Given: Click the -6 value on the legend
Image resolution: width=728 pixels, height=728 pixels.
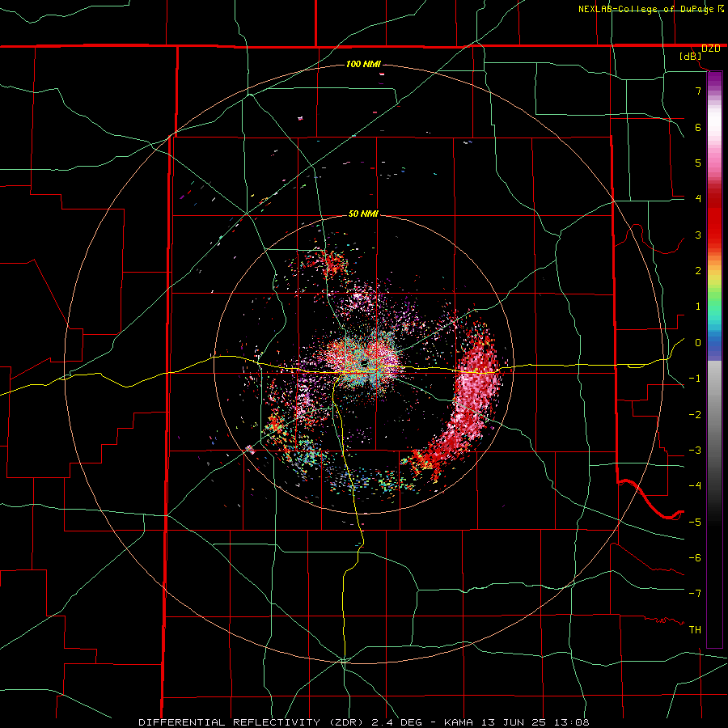Looking at the screenshot, I should point(695,558).
